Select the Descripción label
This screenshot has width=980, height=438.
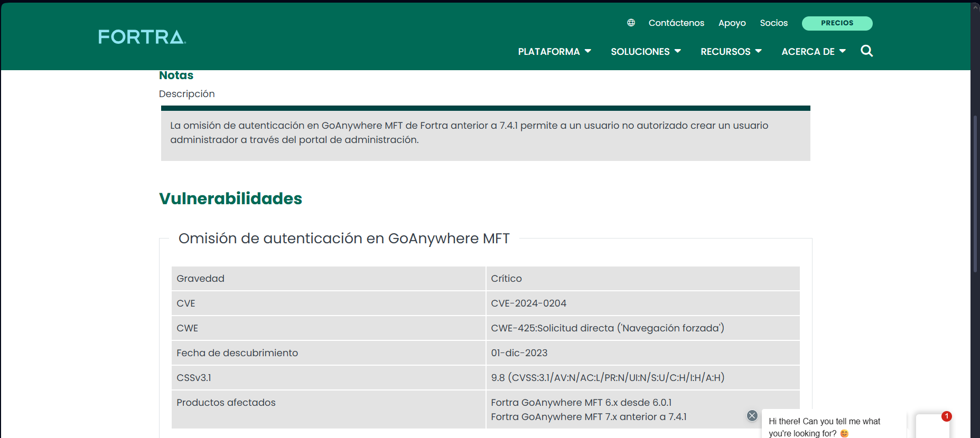click(186, 94)
